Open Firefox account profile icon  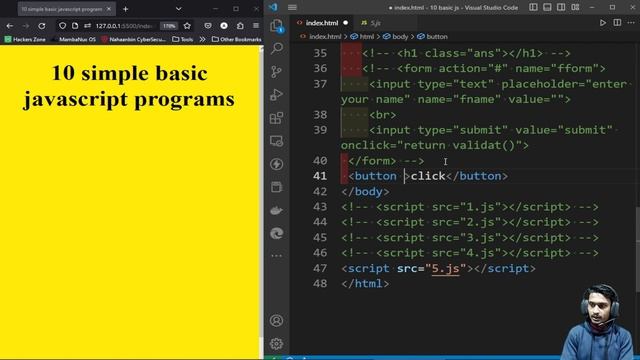click(x=224, y=26)
